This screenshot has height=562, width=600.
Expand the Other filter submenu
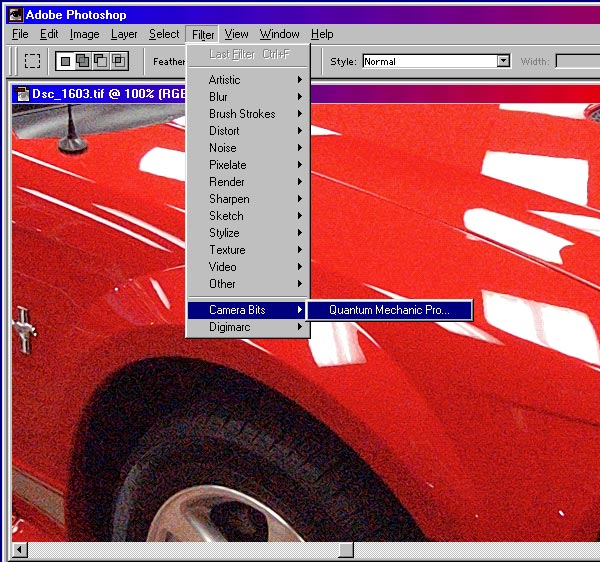coord(248,284)
